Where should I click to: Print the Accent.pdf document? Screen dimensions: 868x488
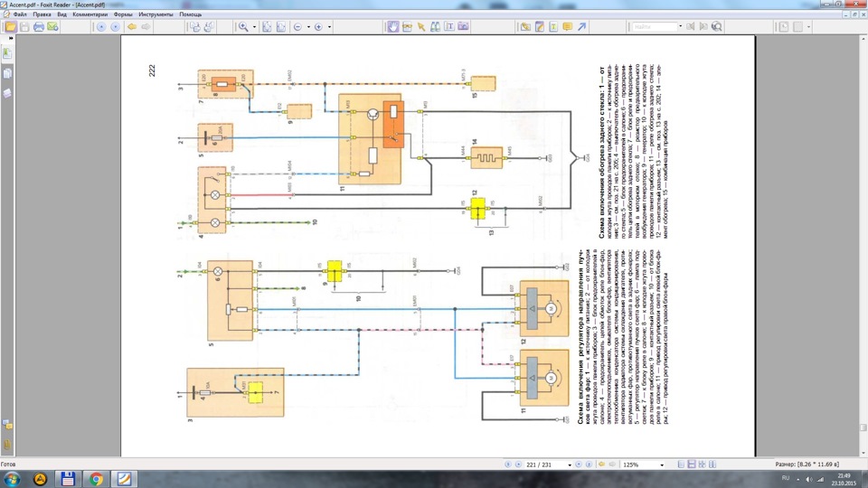coord(39,26)
